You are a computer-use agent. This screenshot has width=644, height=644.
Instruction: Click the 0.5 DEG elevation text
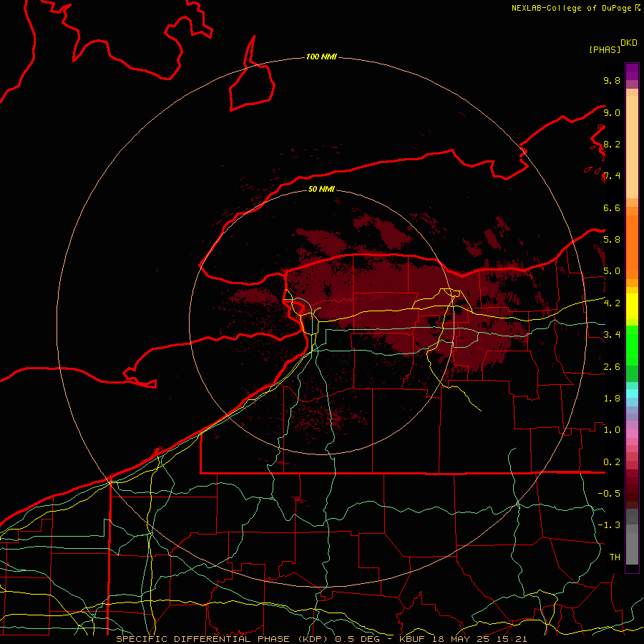coord(357,639)
